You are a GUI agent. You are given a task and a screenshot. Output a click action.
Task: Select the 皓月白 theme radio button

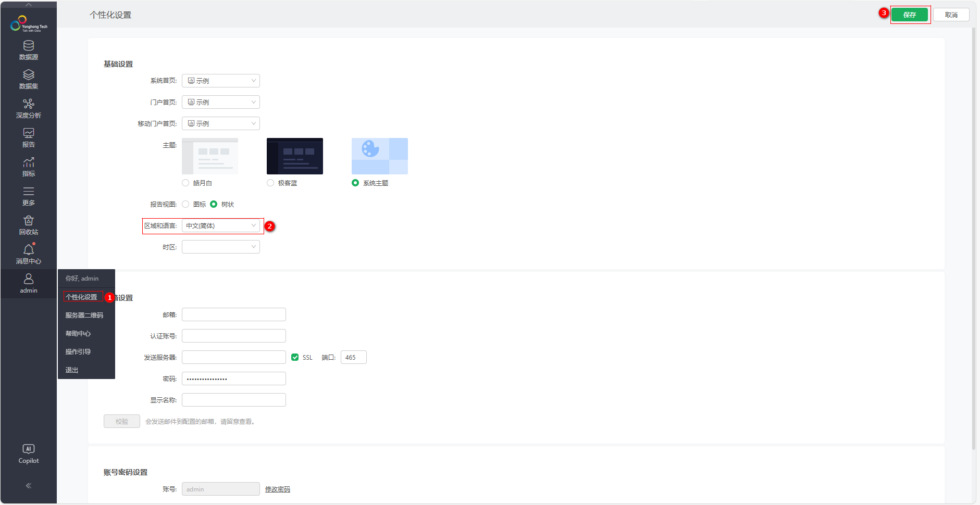pos(185,183)
